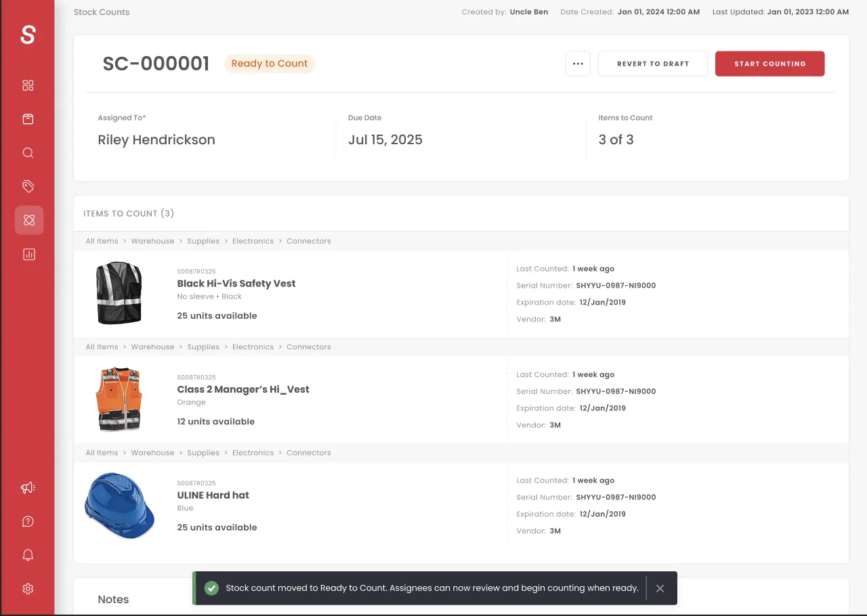The height and width of the screenshot is (616, 867).
Task: Open the Black Hi-Vis Safety Vest item name
Action: [x=236, y=284]
